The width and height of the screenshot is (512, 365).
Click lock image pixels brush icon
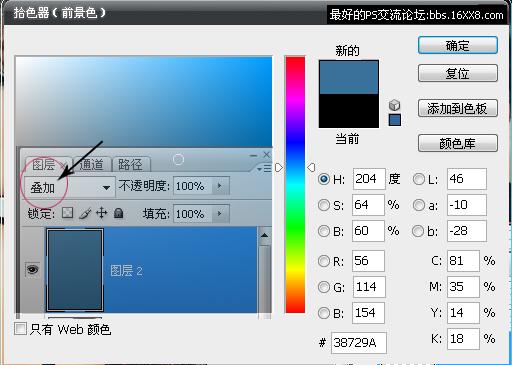(x=85, y=213)
